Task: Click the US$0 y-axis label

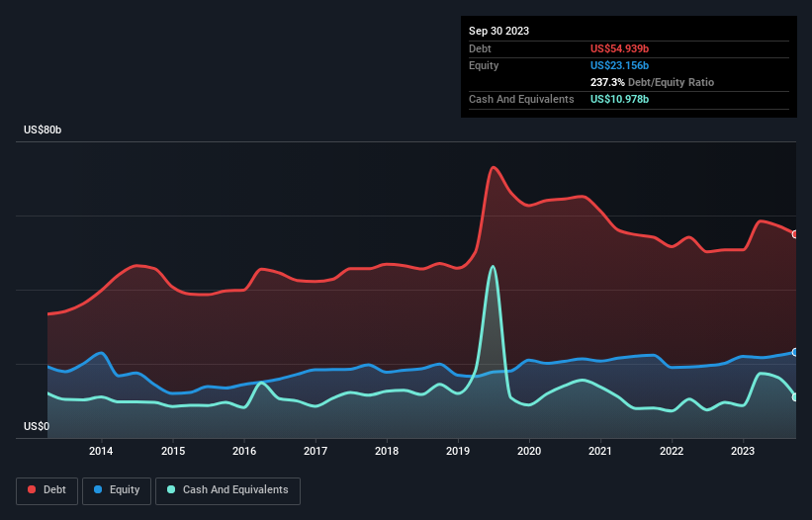Action: [37, 426]
